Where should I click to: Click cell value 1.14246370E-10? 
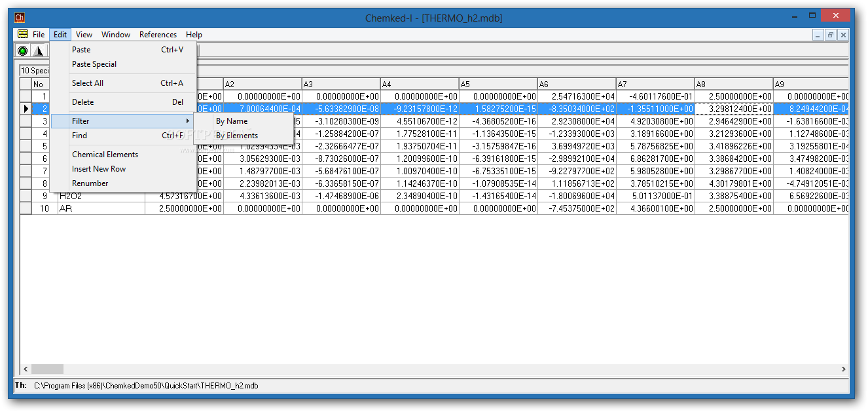click(420, 183)
